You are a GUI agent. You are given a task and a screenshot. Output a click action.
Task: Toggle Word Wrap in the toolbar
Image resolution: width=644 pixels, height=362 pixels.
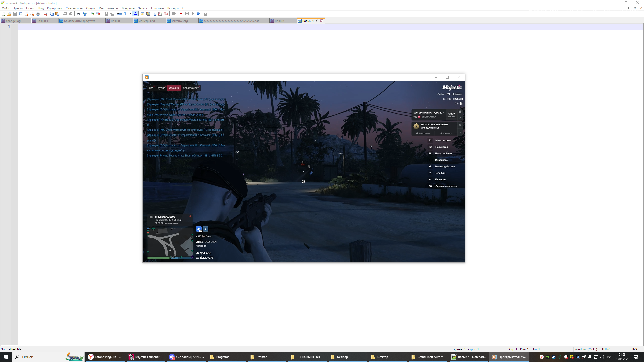pos(119,14)
